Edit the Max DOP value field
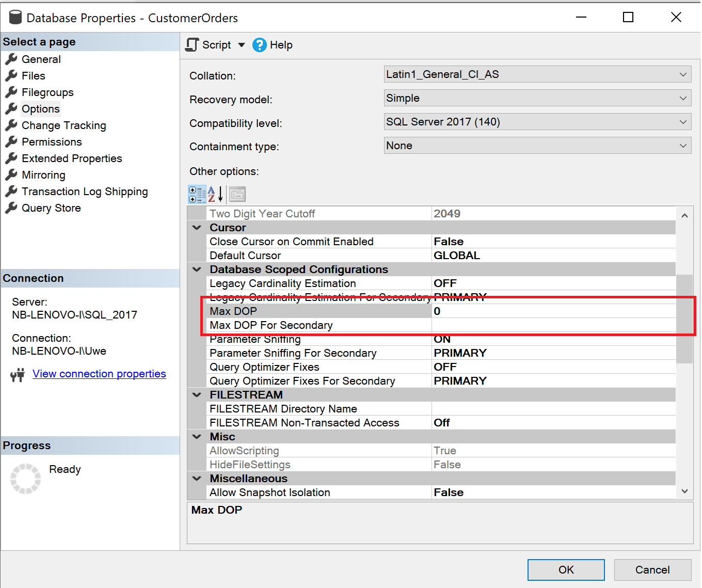This screenshot has width=702, height=588. tap(516, 311)
